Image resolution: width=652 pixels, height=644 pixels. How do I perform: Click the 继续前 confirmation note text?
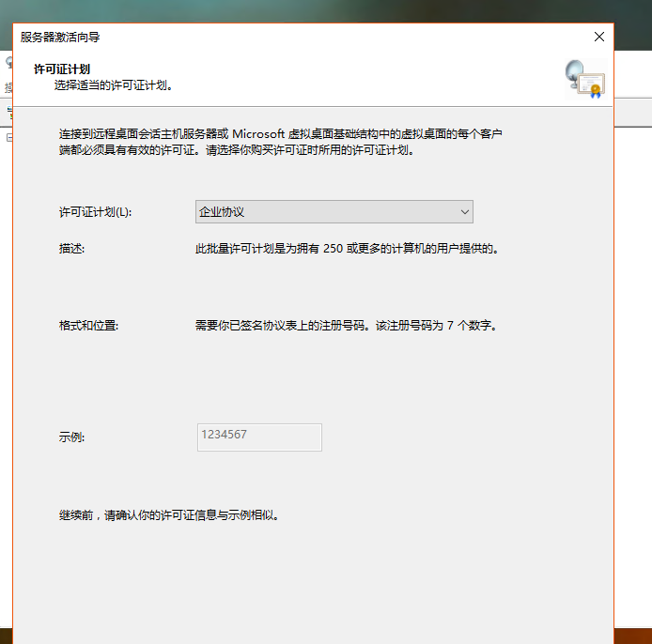pyautogui.click(x=168, y=515)
